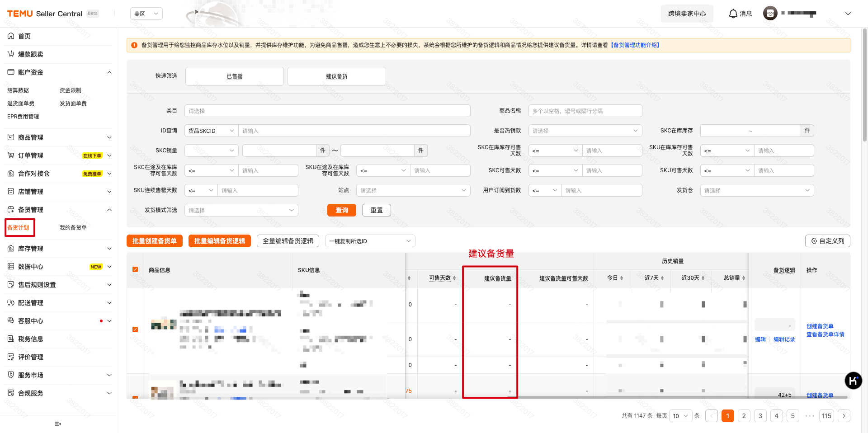Click the 查询 search button
The height and width of the screenshot is (433, 868).
(x=341, y=210)
